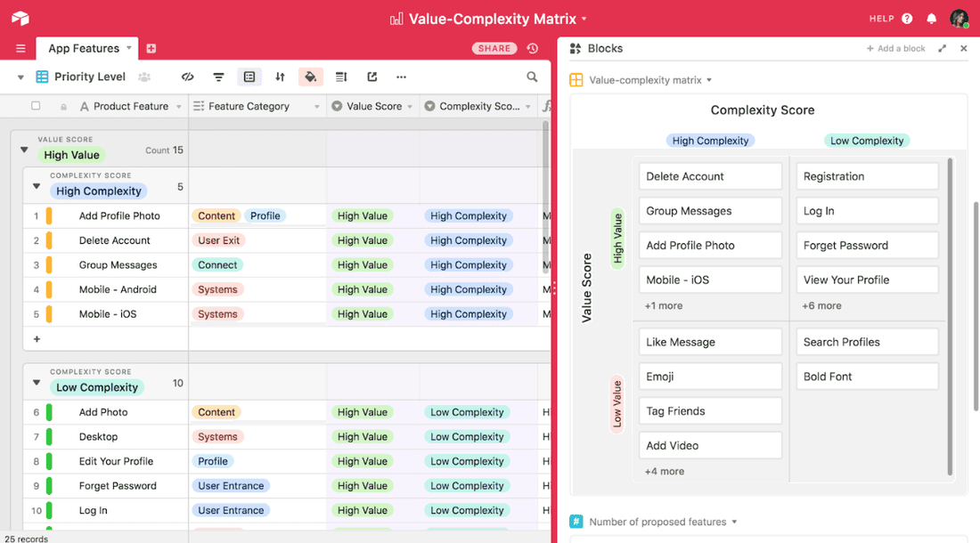Image resolution: width=980 pixels, height=543 pixels.
Task: Collapse the High Complexity group
Action: [36, 186]
